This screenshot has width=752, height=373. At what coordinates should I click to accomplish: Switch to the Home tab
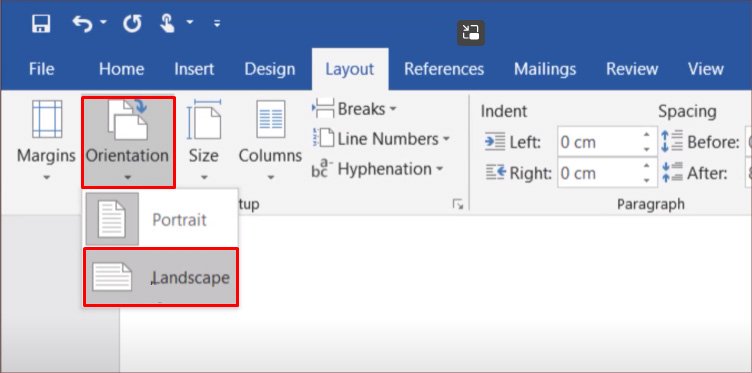click(121, 69)
